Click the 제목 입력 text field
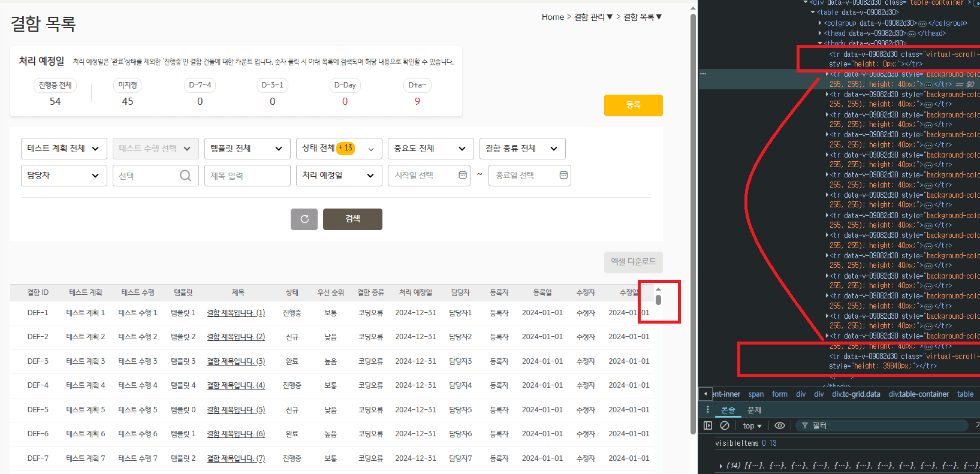This screenshot has height=474, width=980. point(247,176)
